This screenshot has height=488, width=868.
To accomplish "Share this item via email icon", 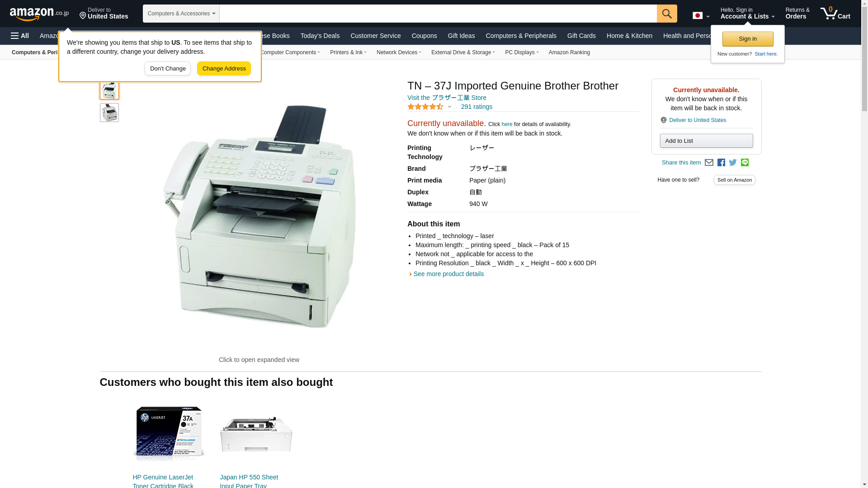I will [709, 163].
